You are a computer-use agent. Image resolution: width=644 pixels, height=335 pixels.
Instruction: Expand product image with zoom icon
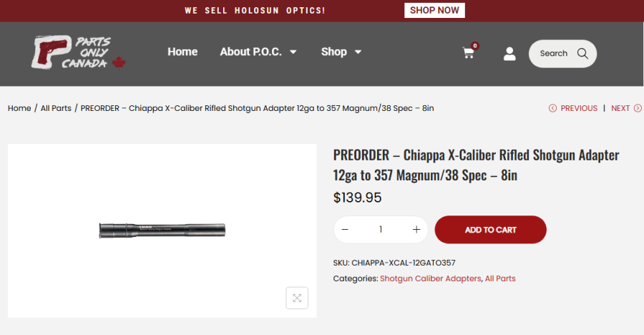[297, 298]
